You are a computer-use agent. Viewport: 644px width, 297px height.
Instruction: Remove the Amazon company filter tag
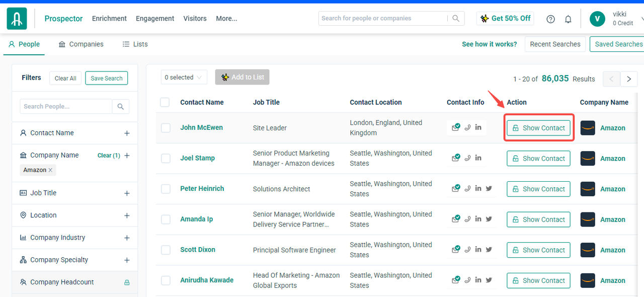pyautogui.click(x=50, y=170)
